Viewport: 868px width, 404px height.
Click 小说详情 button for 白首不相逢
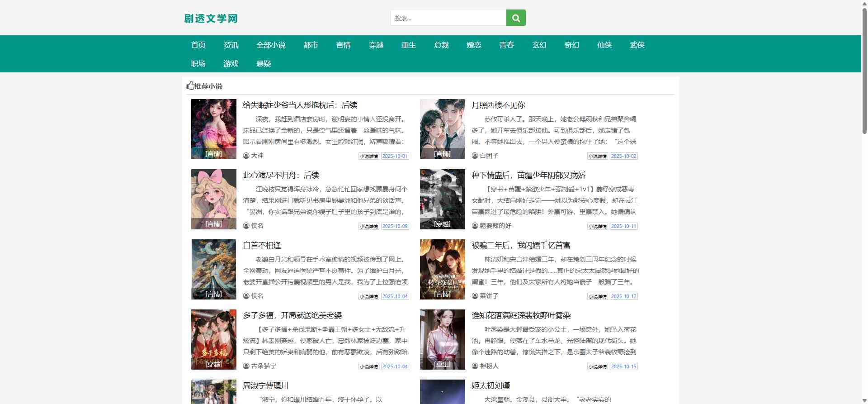368,296
